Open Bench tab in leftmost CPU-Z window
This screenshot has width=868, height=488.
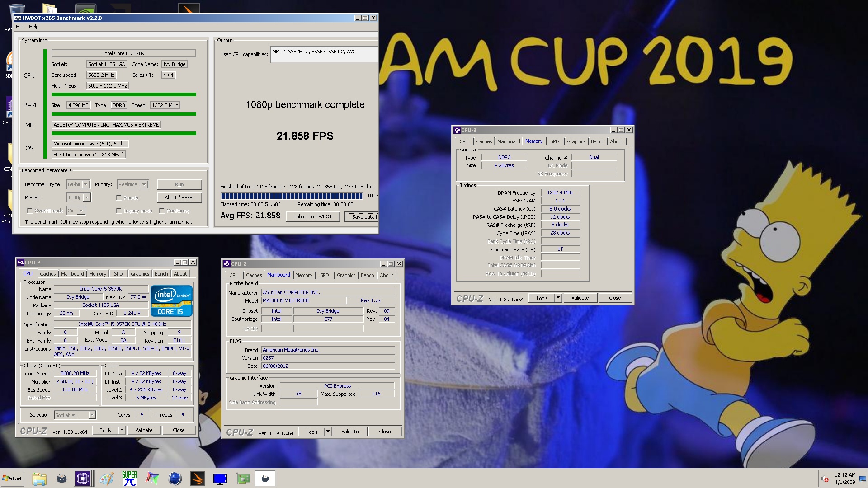point(161,274)
